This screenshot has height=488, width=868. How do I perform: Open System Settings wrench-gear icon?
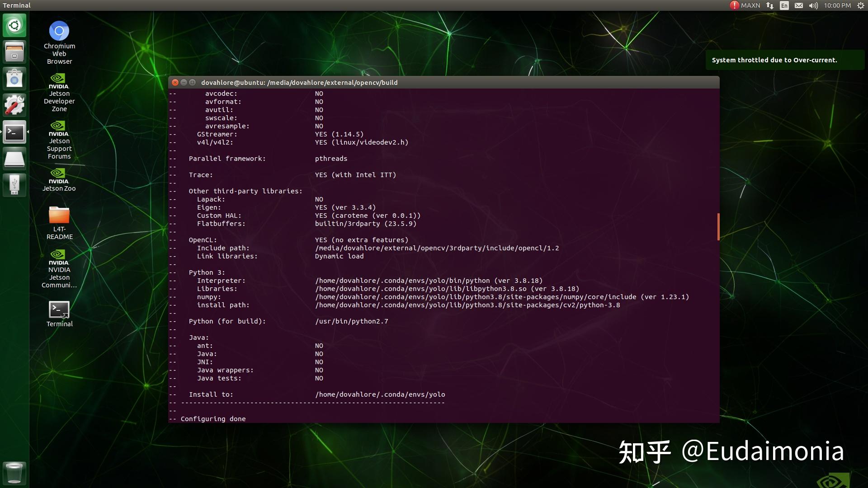pos(14,105)
